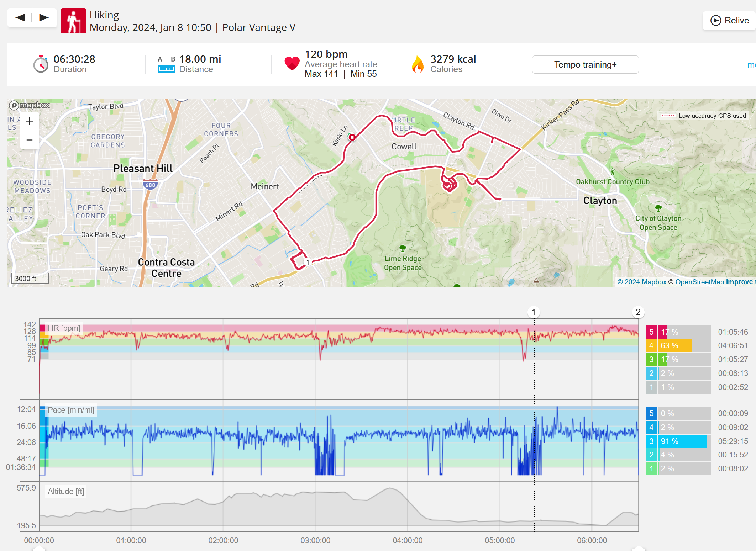Image resolution: width=756 pixels, height=551 pixels.
Task: Select lap marker 1 above the chart
Action: [533, 312]
